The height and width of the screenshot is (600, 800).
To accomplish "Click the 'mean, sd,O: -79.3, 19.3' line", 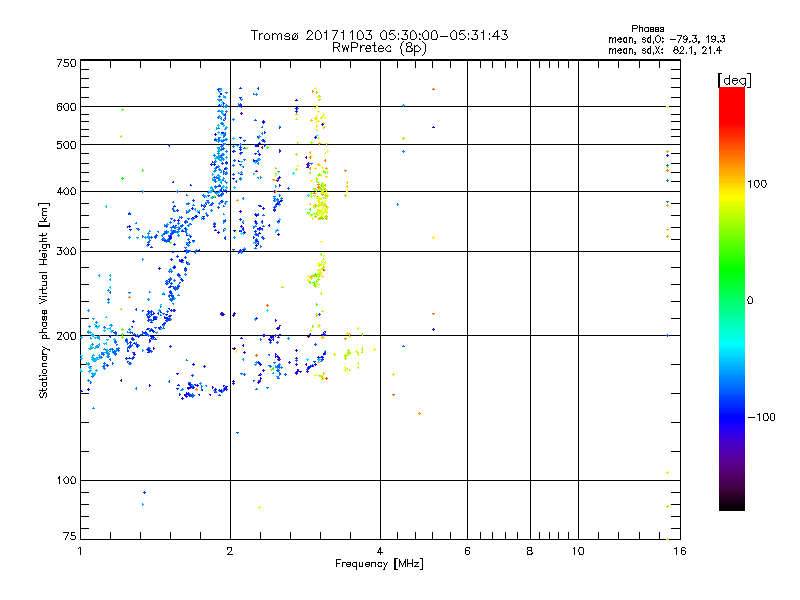I will coord(666,39).
